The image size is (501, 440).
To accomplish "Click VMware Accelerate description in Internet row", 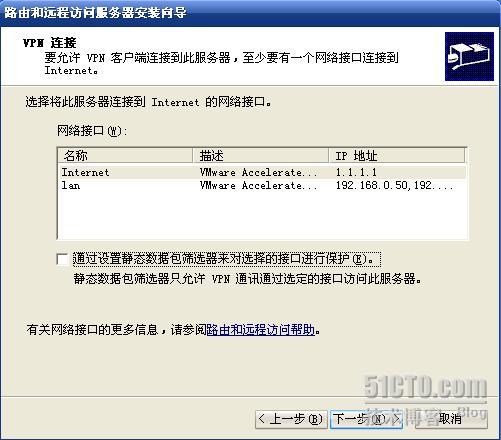I will coord(258,172).
